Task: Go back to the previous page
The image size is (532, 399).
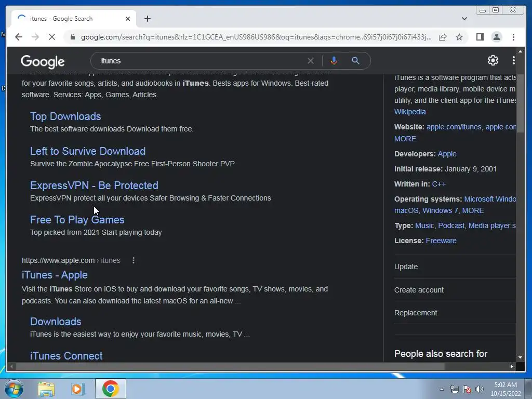Action: (x=19, y=37)
